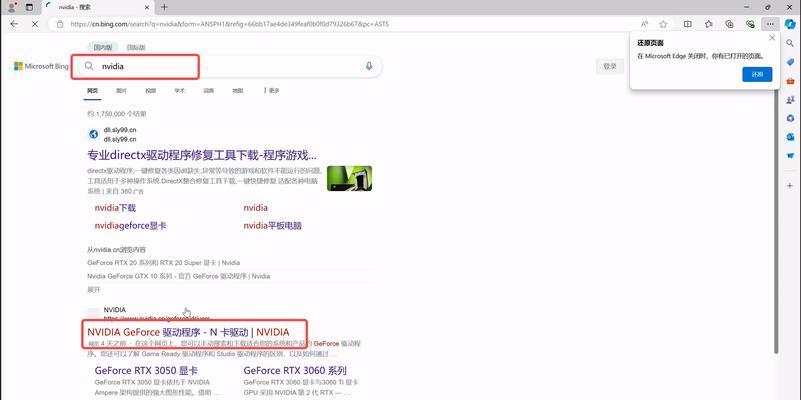This screenshot has width=801, height=400.
Task: Click the dll.sly99.cn site globe icon
Action: pyautogui.click(x=93, y=134)
